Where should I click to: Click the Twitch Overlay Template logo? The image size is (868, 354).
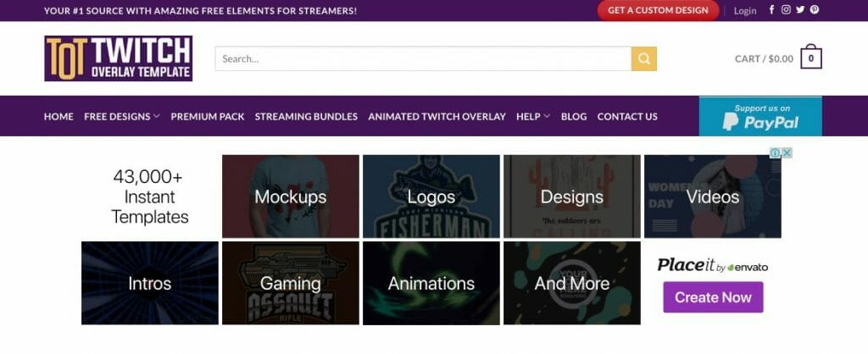point(119,58)
